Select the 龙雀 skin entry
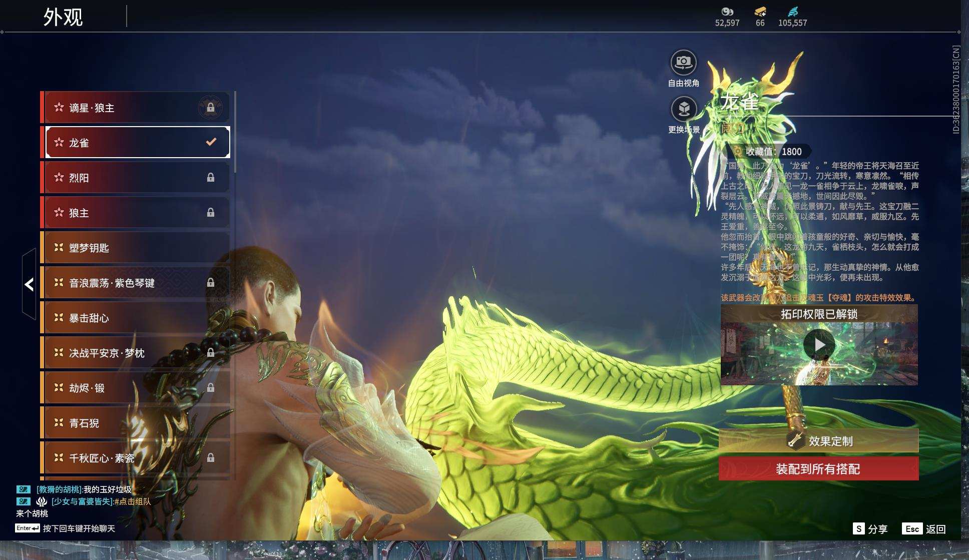Viewport: 969px width, 560px height. click(135, 143)
